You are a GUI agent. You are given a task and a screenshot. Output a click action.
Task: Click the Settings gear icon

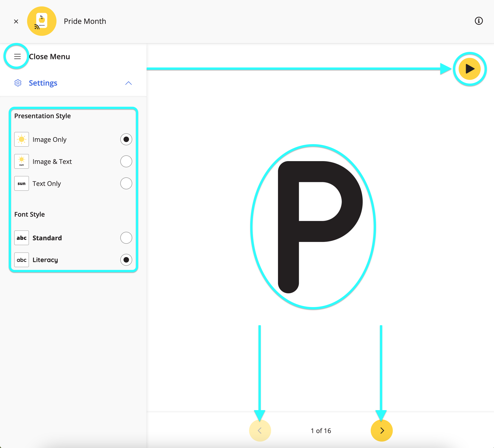tap(18, 83)
